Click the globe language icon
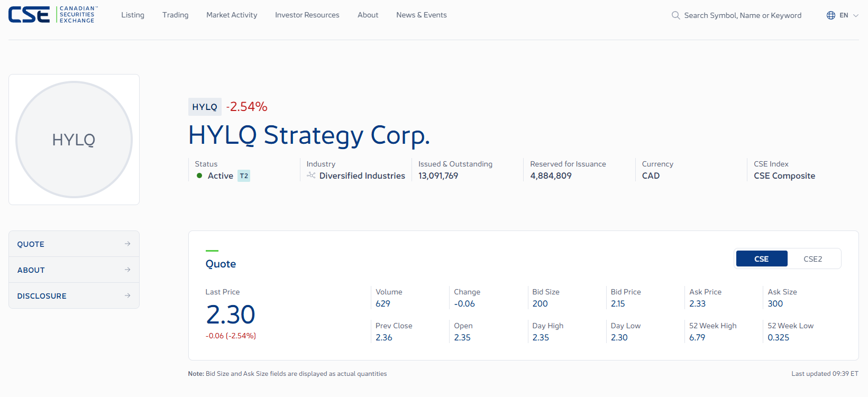 pos(831,15)
